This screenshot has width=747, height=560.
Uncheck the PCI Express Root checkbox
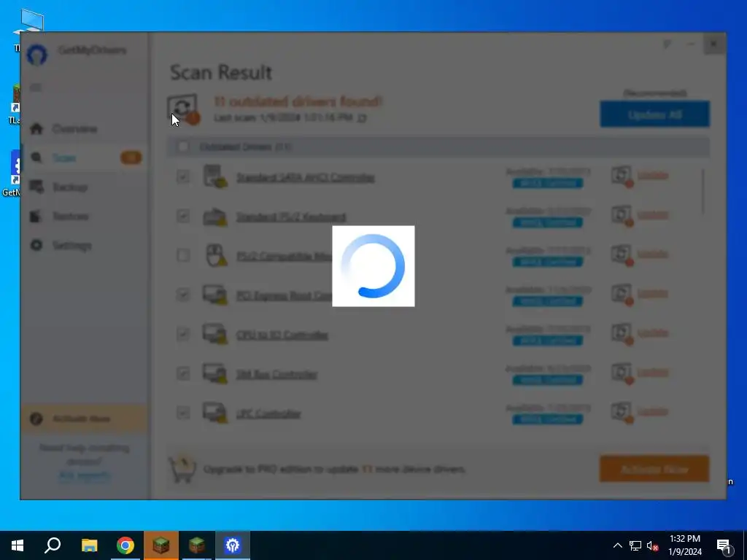pyautogui.click(x=183, y=295)
